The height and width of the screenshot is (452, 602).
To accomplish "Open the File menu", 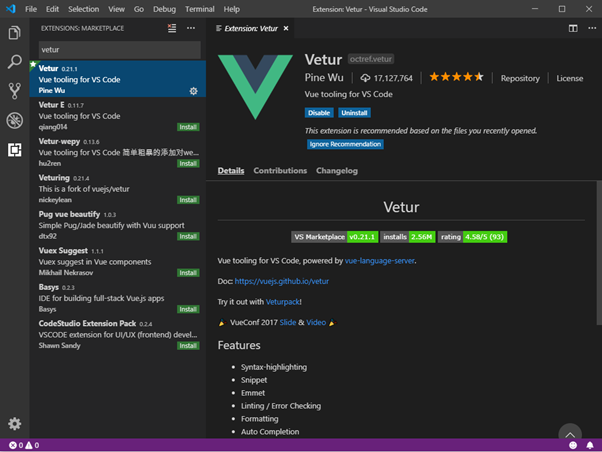I will click(x=31, y=9).
